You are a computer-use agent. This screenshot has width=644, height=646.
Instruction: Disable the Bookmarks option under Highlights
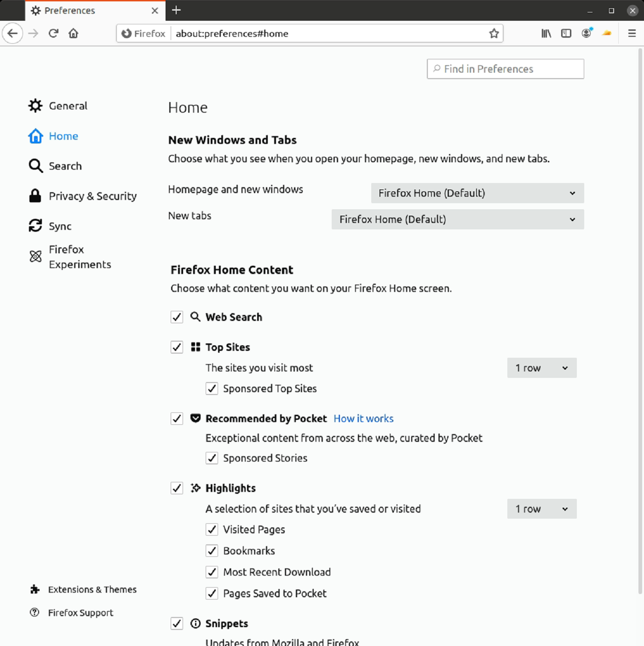212,550
